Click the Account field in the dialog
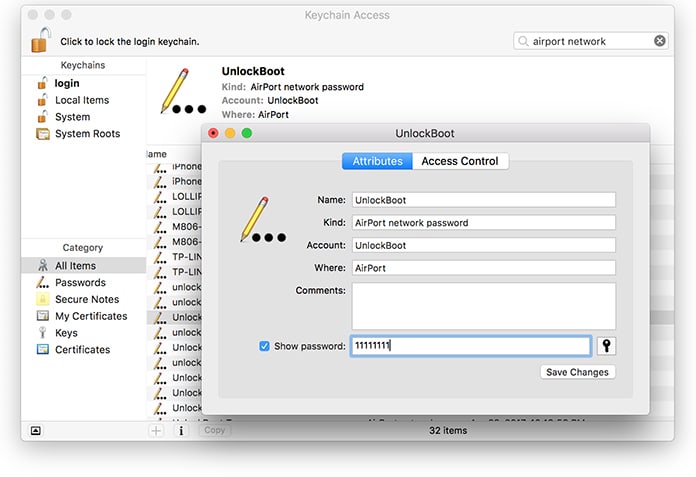696x477 pixels. point(484,245)
